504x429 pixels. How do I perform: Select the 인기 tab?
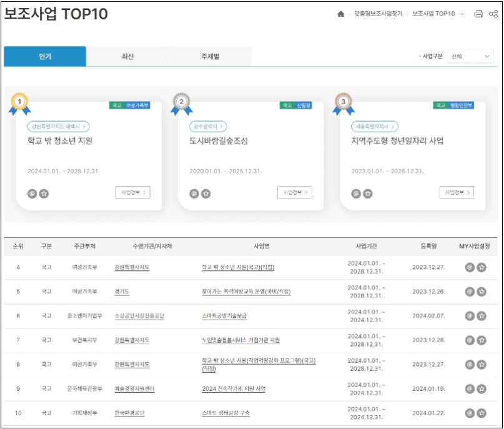click(45, 57)
